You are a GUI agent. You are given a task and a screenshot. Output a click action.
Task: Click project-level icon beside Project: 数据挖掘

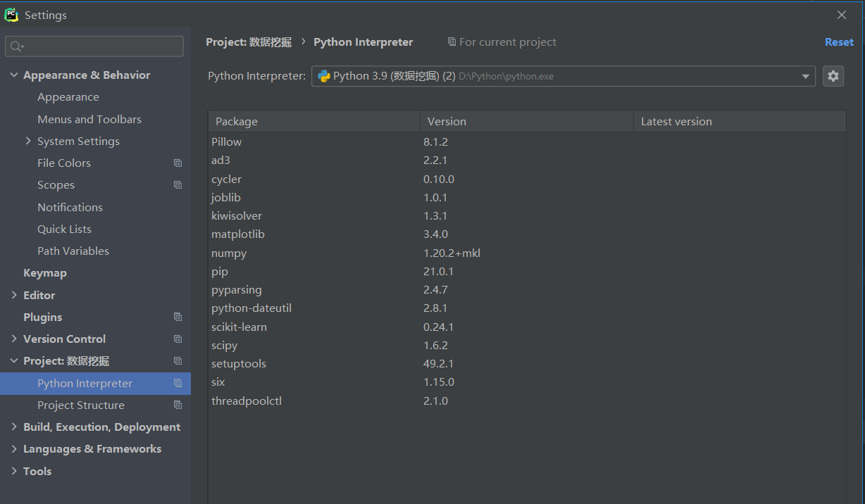tap(178, 361)
